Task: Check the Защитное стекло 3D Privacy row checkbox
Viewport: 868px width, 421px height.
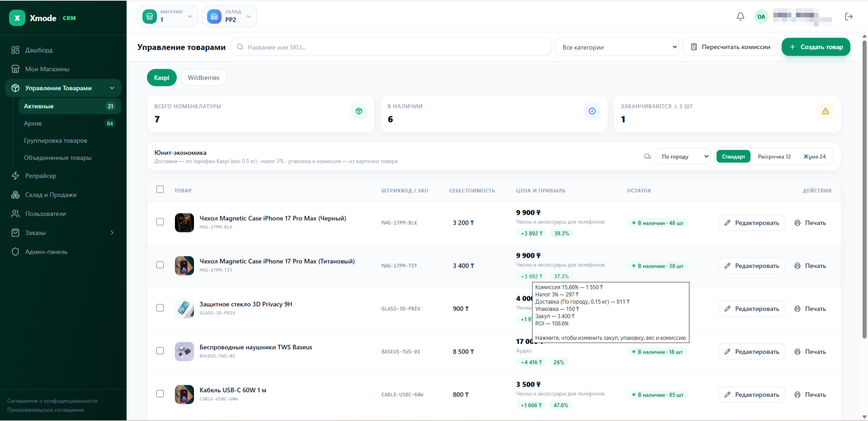Action: point(160,308)
